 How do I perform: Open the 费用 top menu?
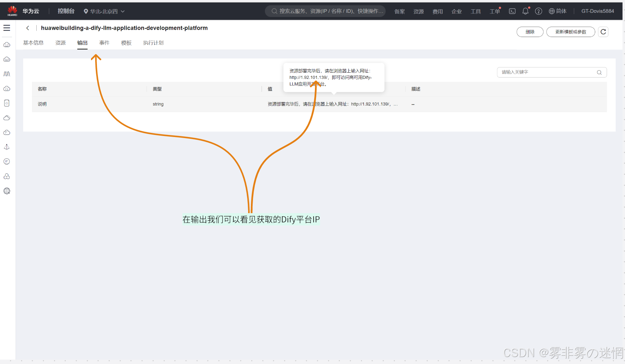(x=437, y=11)
